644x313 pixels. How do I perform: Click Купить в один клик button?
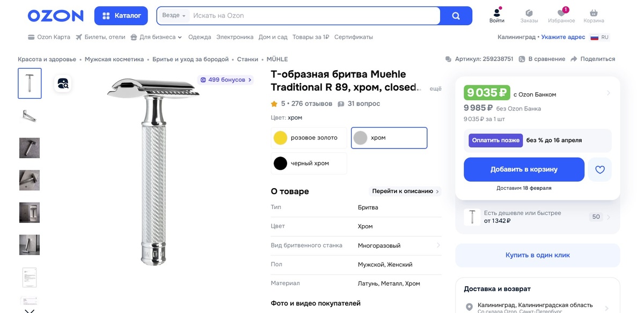[x=538, y=255]
